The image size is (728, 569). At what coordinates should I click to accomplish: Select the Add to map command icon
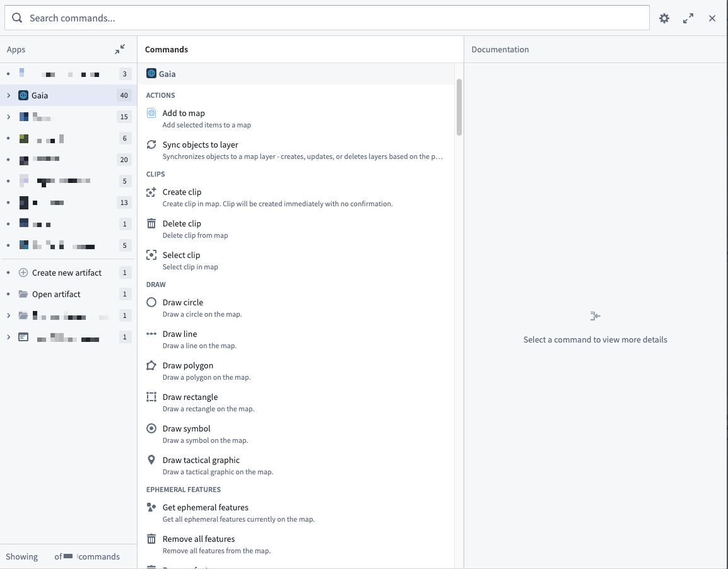(x=151, y=112)
